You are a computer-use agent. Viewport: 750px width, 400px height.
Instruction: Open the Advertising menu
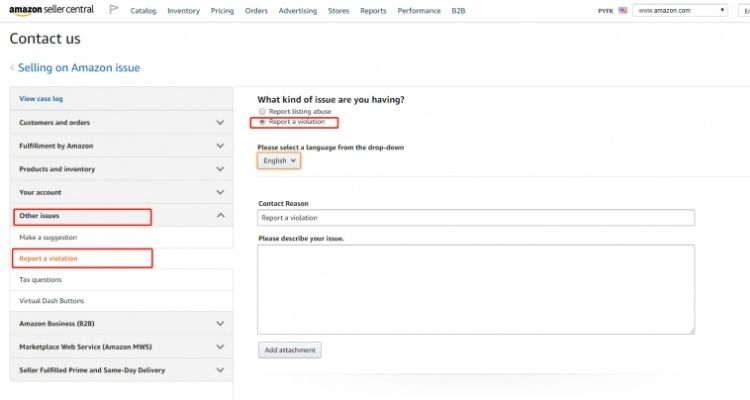pyautogui.click(x=298, y=11)
